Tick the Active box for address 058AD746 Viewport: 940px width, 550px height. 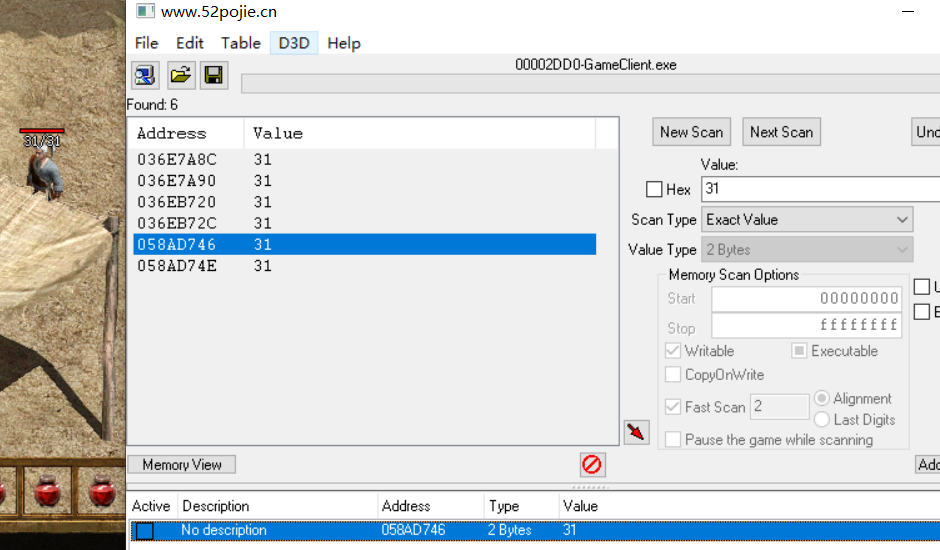(x=144, y=531)
